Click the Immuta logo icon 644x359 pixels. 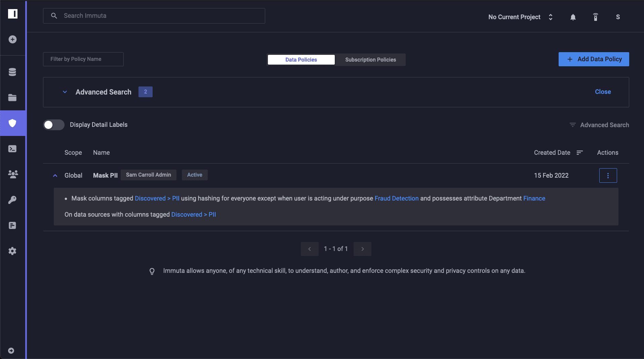click(13, 14)
